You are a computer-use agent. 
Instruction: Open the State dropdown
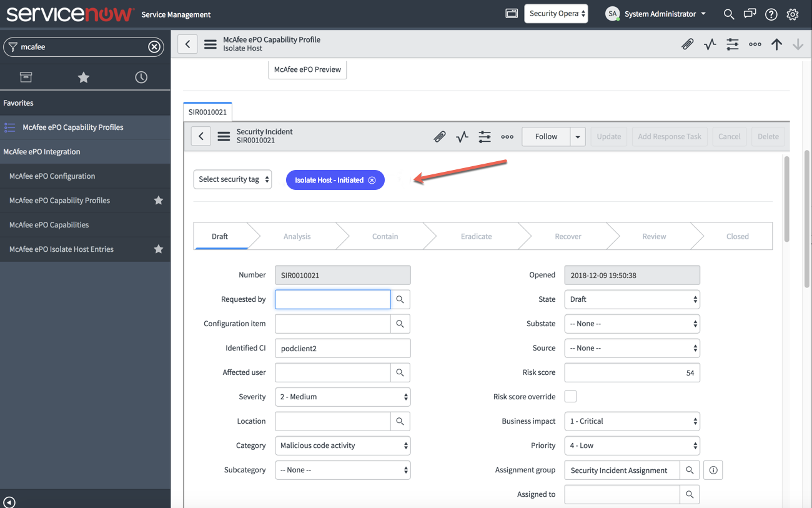pyautogui.click(x=632, y=299)
